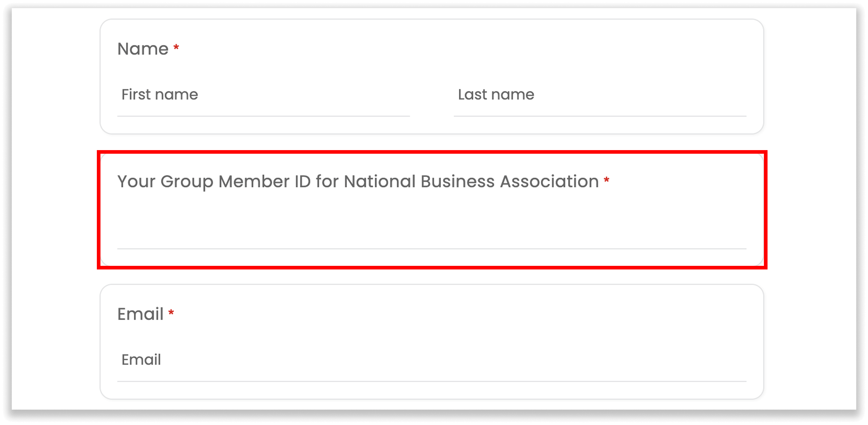Click the underline beneath Last name

click(x=600, y=116)
